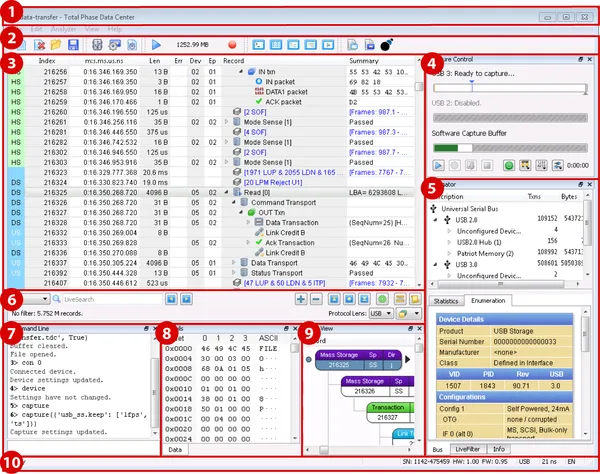Select the Data tab under hex view

click(175, 450)
